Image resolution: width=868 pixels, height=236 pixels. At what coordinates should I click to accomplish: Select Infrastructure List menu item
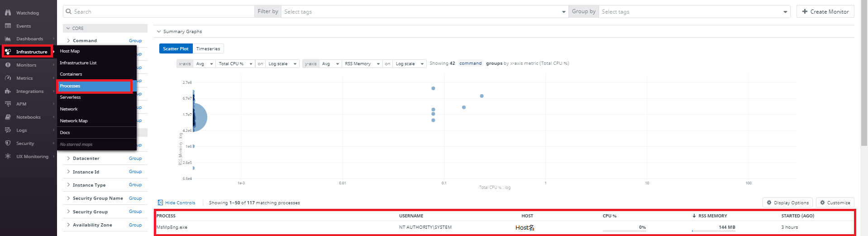click(x=96, y=63)
